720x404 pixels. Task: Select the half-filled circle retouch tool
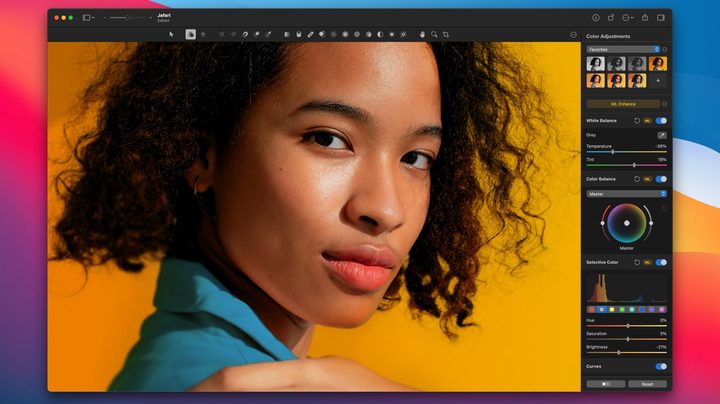click(x=380, y=34)
